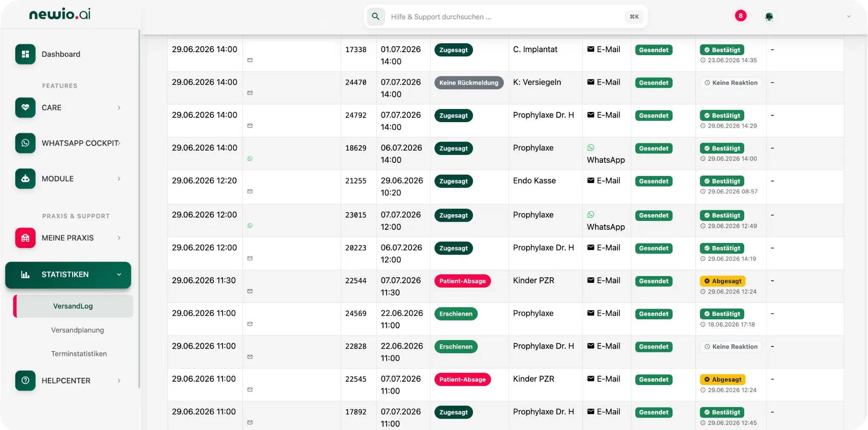This screenshot has height=430, width=868.
Task: Click the Statistiken bar chart icon
Action: click(25, 275)
